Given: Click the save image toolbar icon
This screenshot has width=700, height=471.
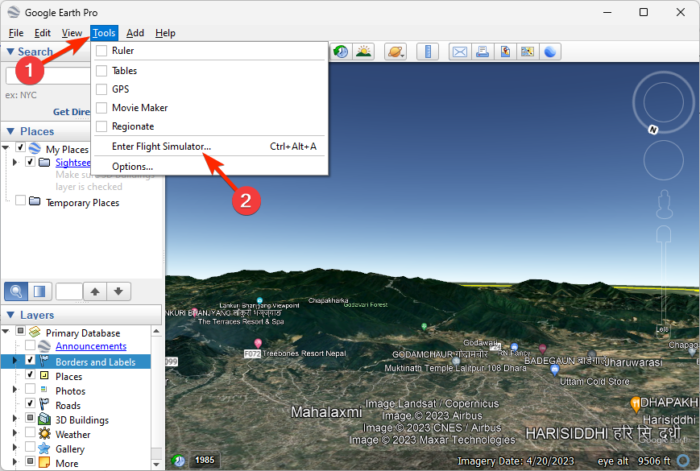Looking at the screenshot, I should 505,52.
